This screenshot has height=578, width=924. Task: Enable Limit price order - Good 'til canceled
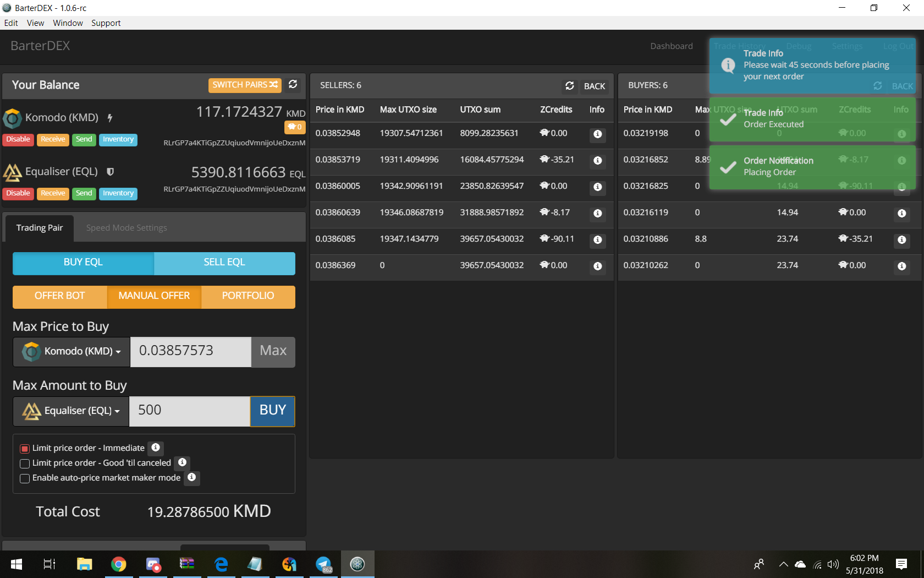25,464
